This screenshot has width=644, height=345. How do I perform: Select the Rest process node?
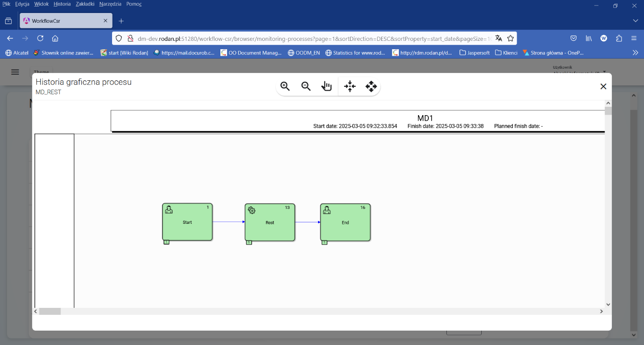pos(270,222)
